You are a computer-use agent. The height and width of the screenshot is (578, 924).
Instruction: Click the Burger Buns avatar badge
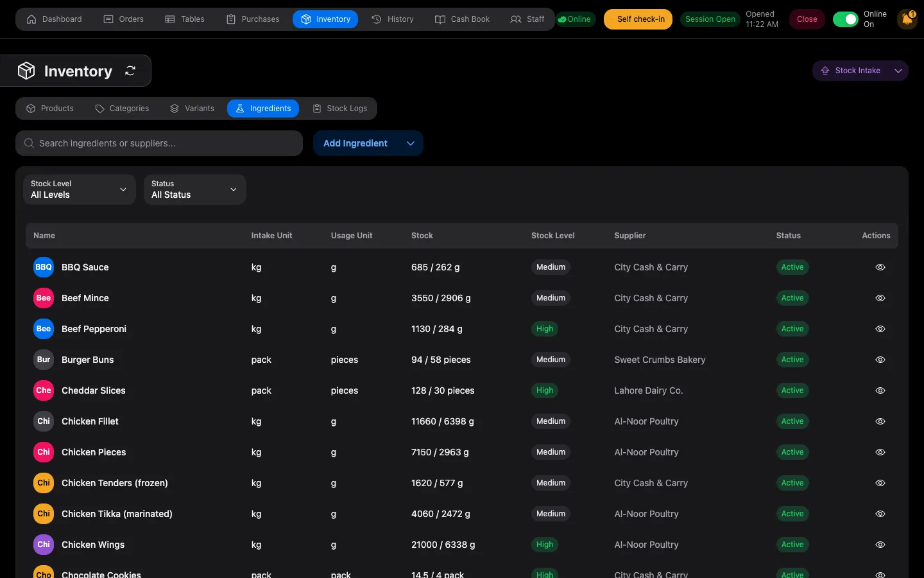coord(44,360)
